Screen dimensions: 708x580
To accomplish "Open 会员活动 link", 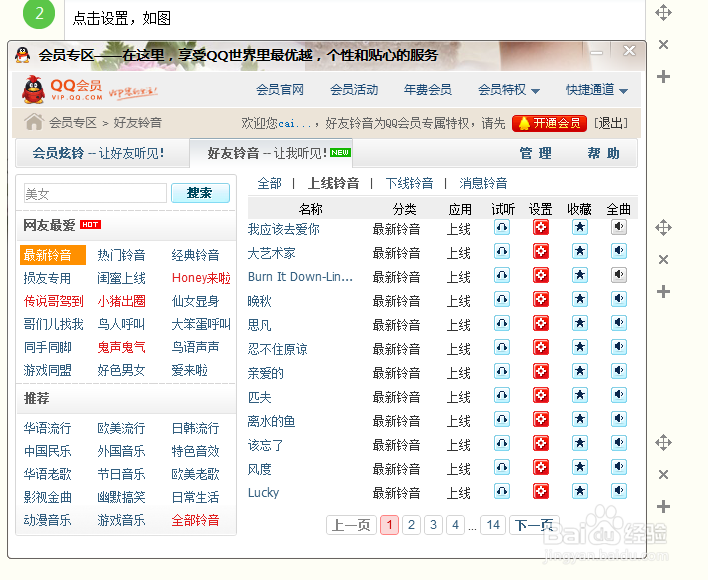I will (354, 90).
